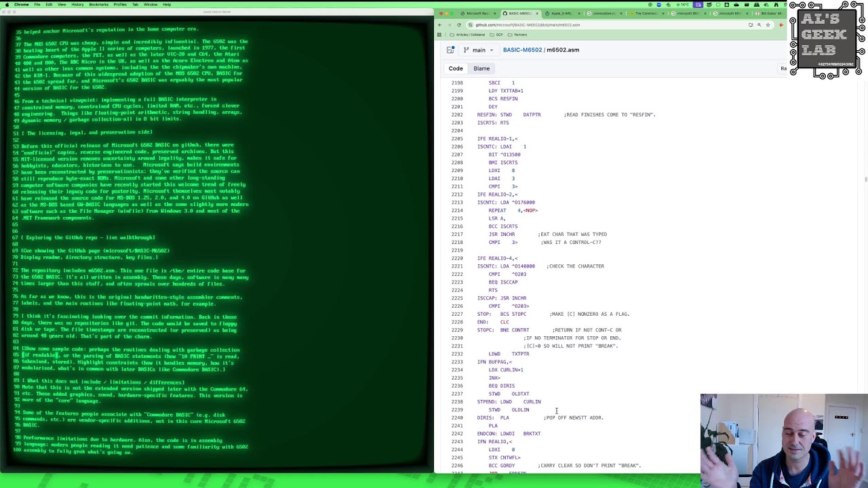
Task: Open the File menu
Action: 38,4
